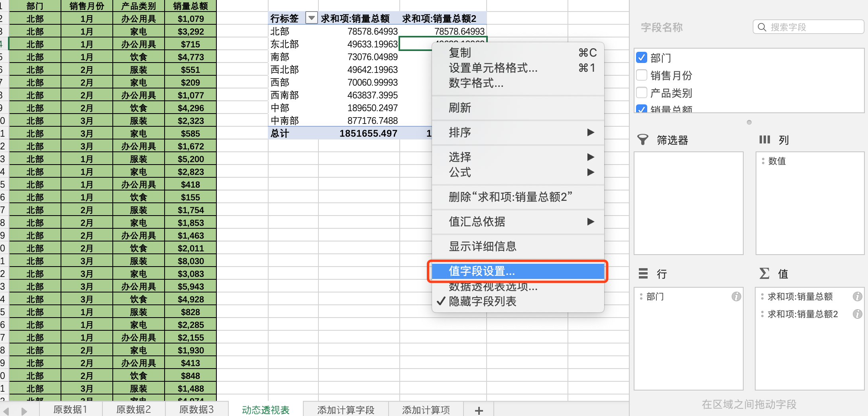Delete field via 删除"求和项:销量总额2"
Screen dimensions: 868x416
click(518, 197)
